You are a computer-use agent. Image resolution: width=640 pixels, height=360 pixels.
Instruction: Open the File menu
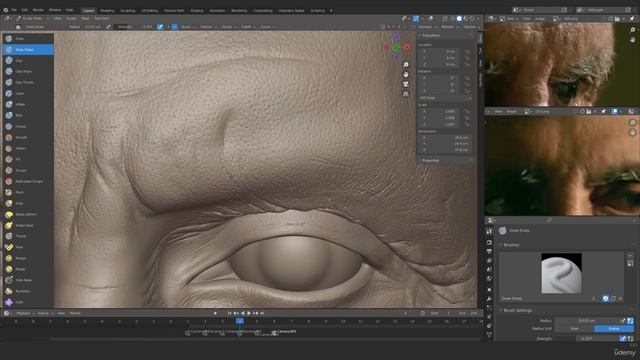(14, 10)
